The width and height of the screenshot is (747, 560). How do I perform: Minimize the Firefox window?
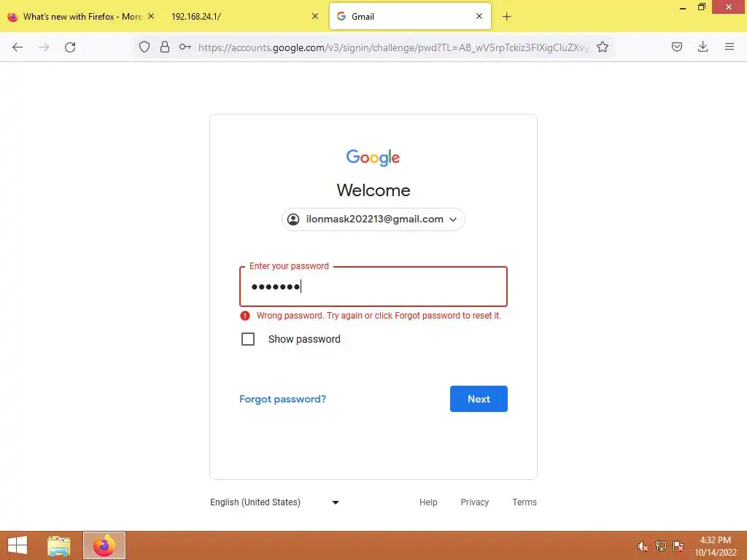683,7
